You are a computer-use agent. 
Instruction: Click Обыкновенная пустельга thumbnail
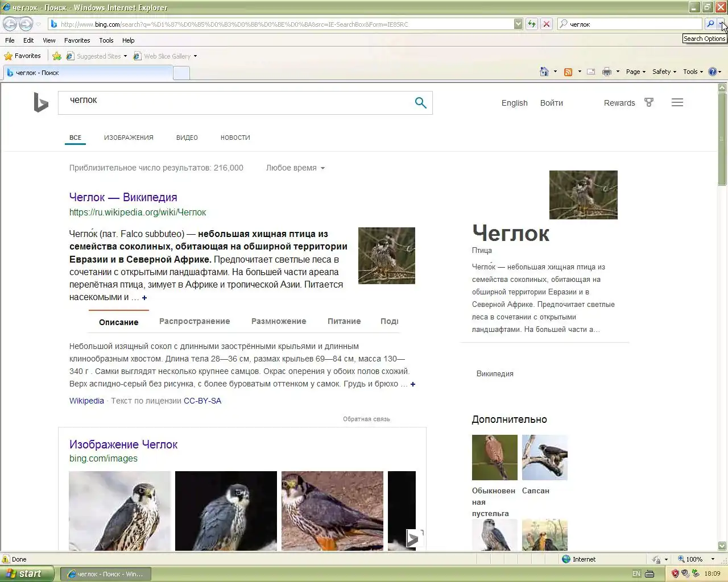[x=494, y=457]
